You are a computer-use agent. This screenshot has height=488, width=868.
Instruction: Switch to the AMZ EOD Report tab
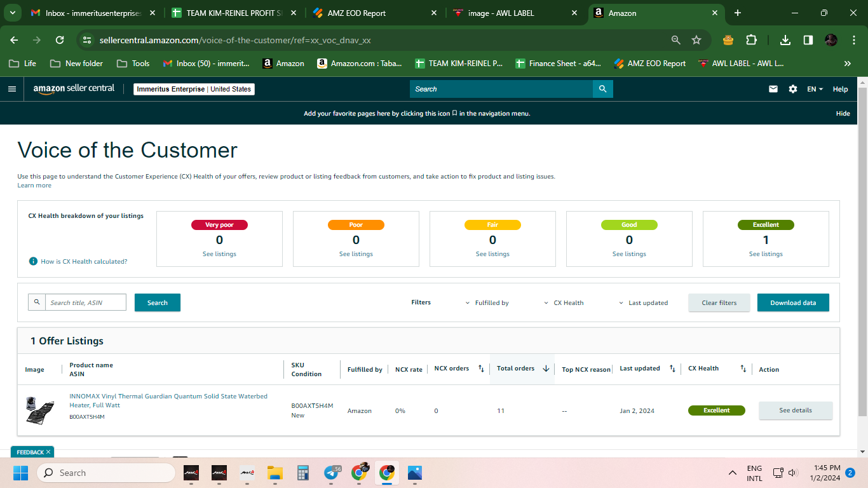click(x=375, y=13)
